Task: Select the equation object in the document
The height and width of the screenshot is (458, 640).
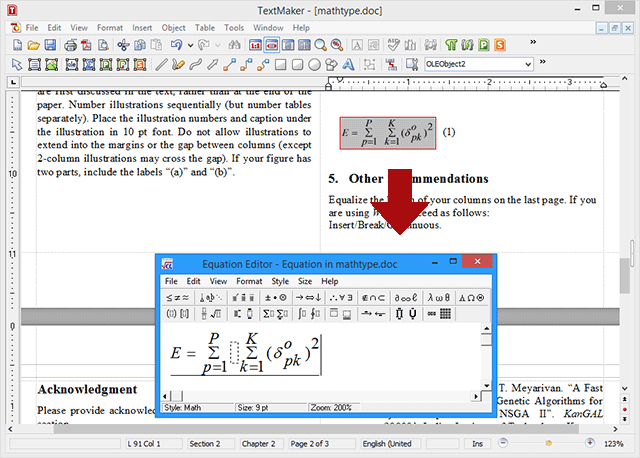Action: 388,133
